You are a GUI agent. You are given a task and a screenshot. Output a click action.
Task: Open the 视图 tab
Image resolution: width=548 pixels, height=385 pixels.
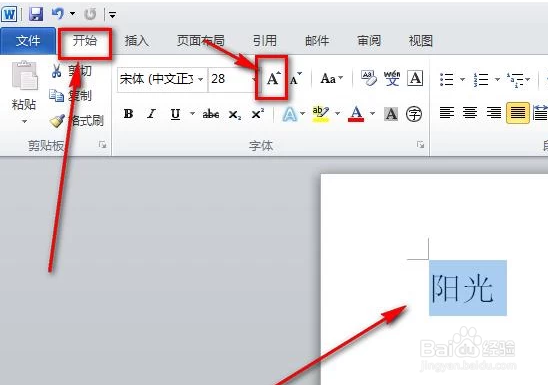pos(421,41)
